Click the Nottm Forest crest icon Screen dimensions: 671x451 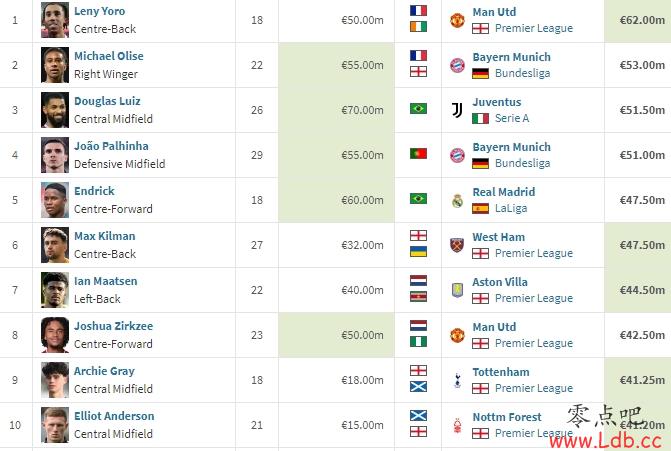(x=457, y=425)
